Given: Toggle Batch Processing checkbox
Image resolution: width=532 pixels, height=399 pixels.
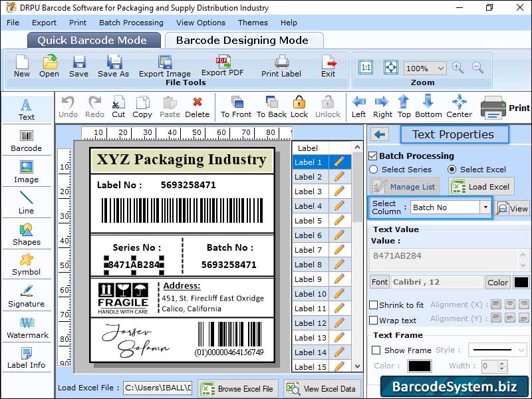Looking at the screenshot, I should pyautogui.click(x=373, y=156).
